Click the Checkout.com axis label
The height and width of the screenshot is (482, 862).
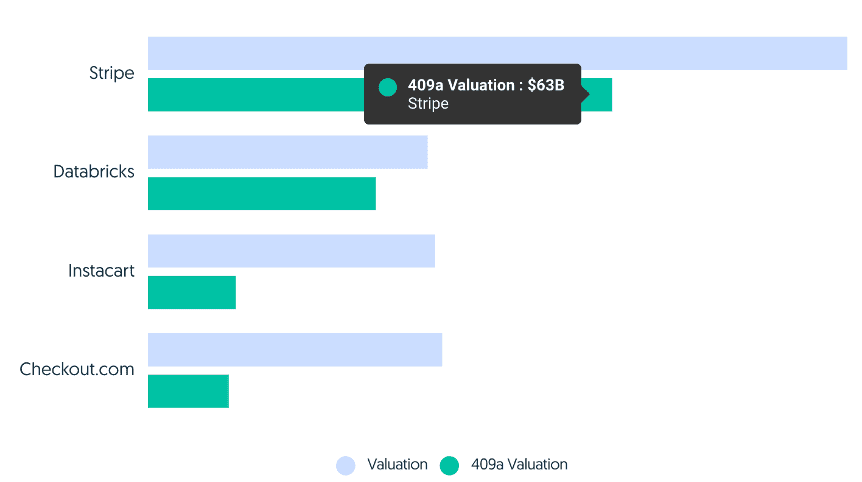click(77, 369)
